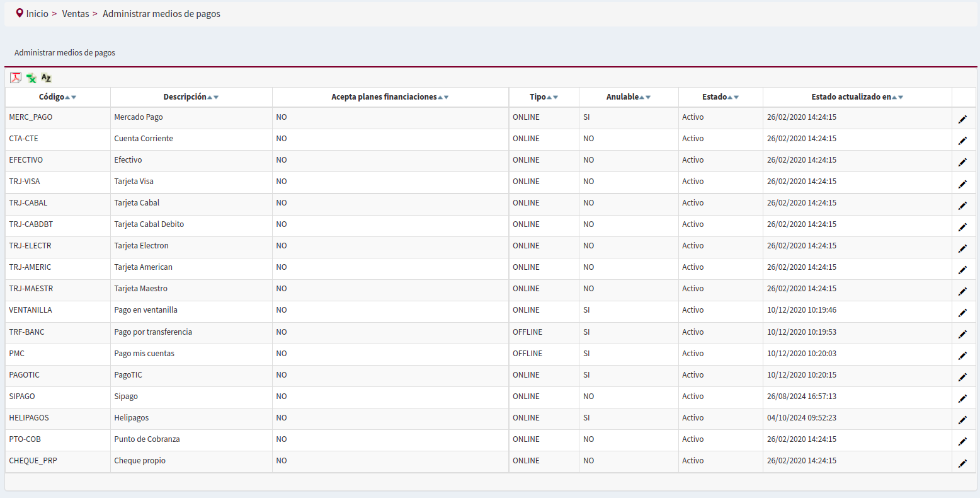
Task: Click the Cuenta Corriente description cell
Action: 191,139
